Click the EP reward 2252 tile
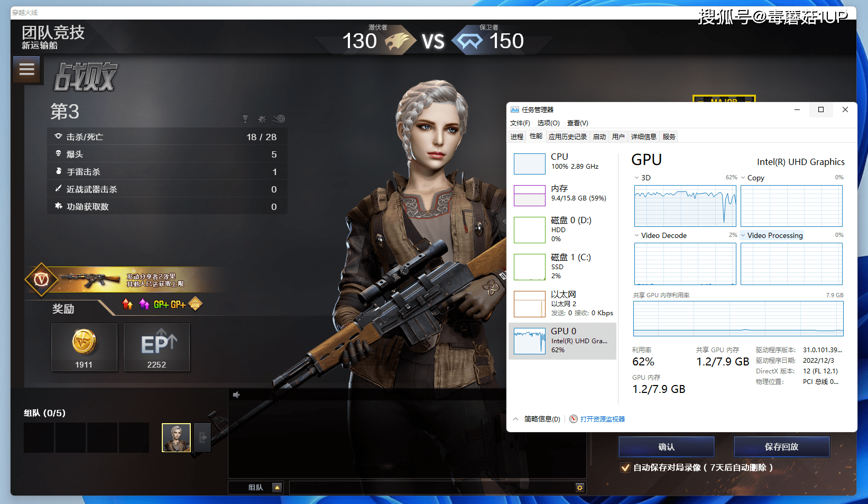This screenshot has width=868, height=504. [156, 347]
